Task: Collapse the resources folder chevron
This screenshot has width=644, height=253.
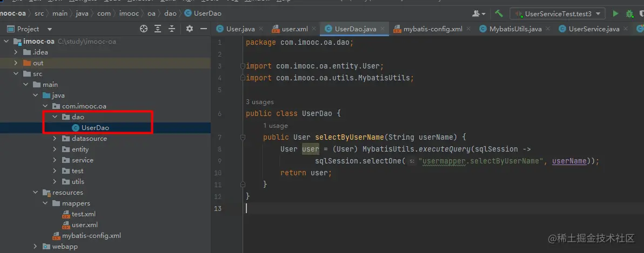Action: (x=35, y=193)
